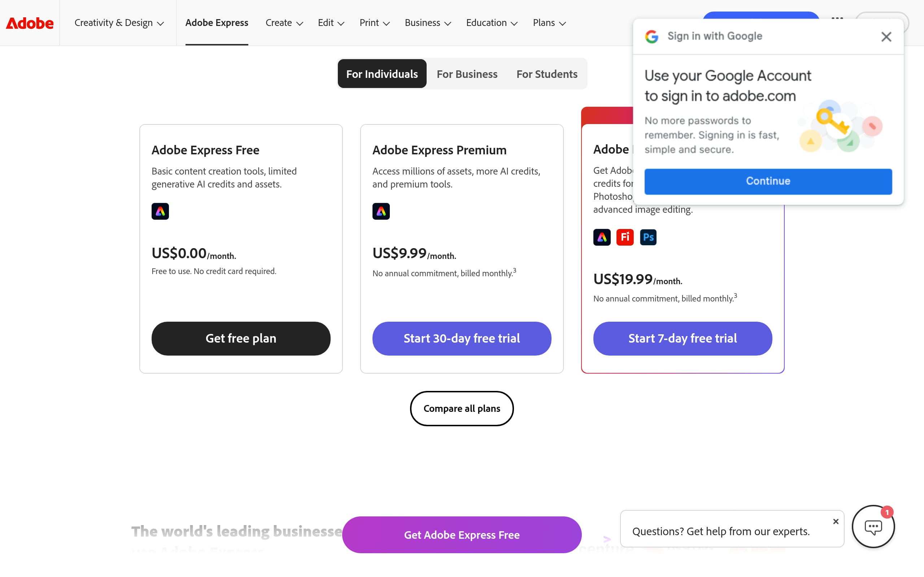Click the Adobe Express icon in Free plan

tap(160, 211)
